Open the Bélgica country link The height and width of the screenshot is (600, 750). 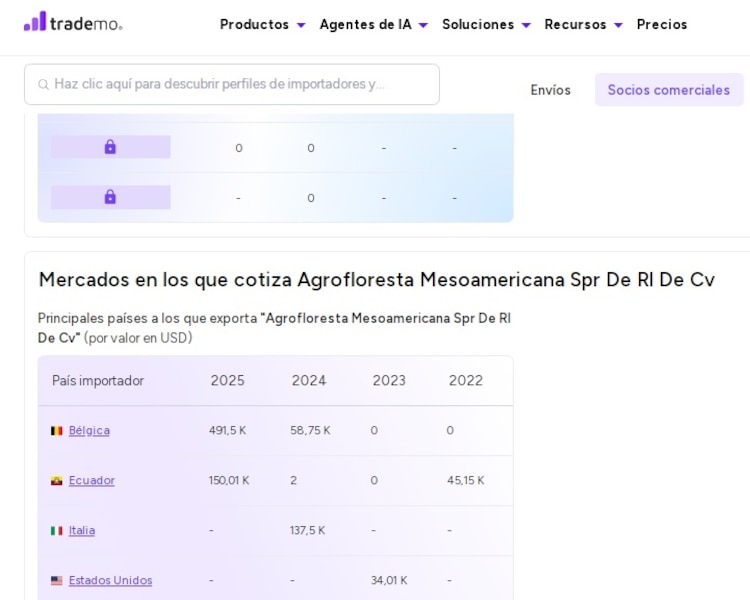[x=89, y=431]
